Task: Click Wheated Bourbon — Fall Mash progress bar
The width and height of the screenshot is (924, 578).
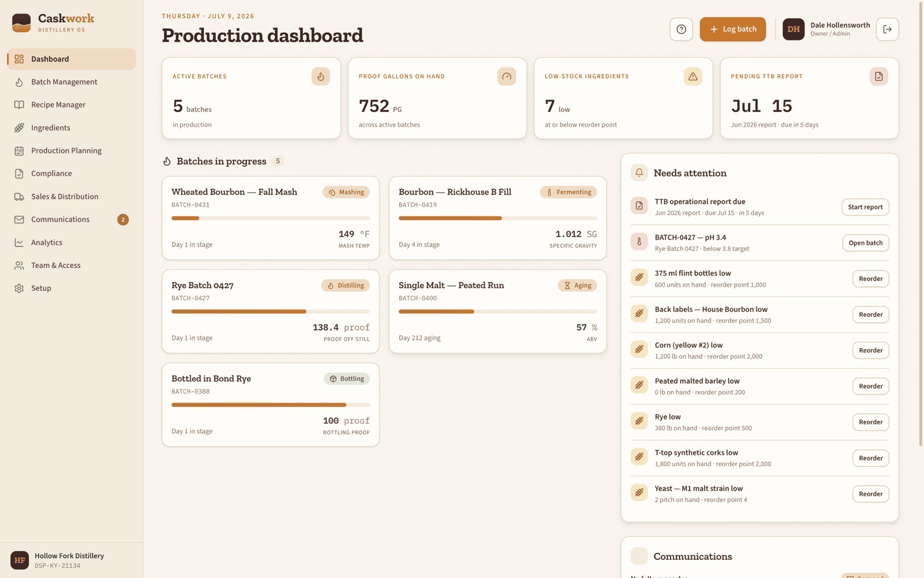Action: 270,218
